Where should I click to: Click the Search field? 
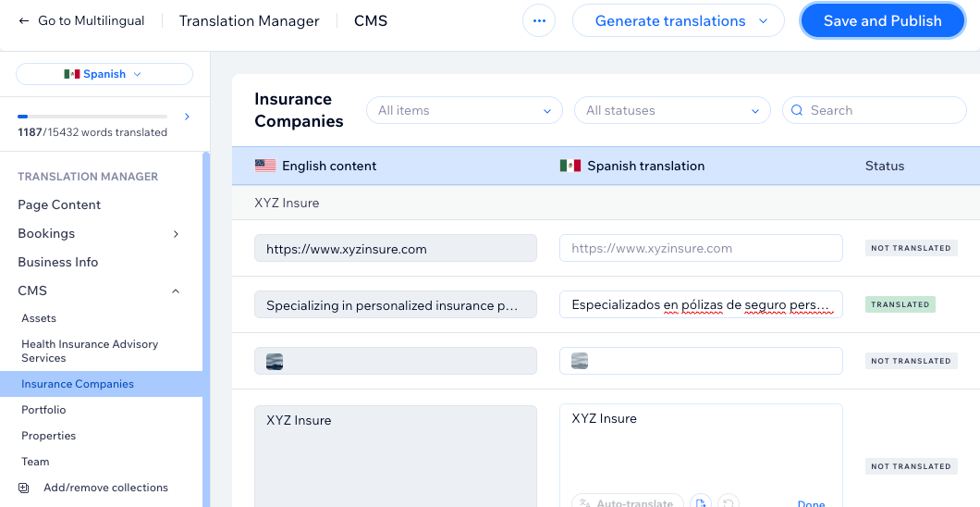click(x=875, y=110)
